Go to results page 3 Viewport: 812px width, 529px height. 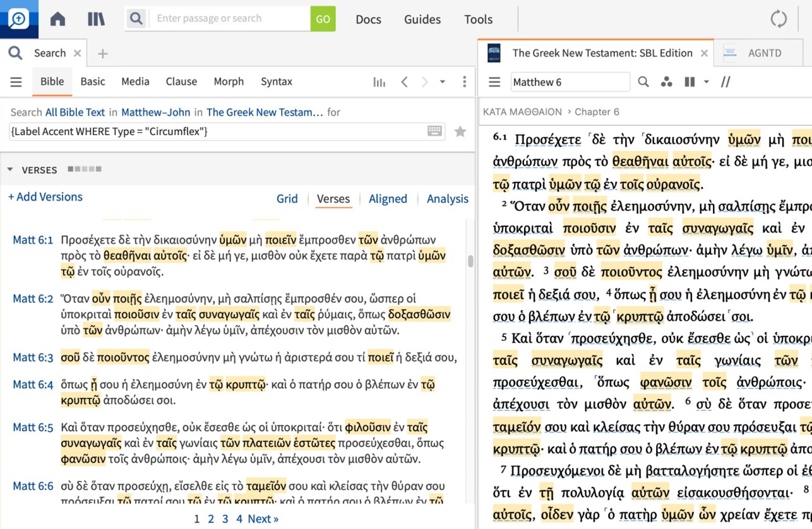pos(225,519)
